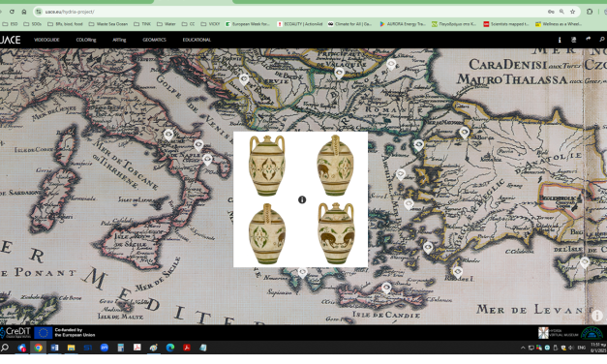607x364 pixels.
Task: Open the Wellness as a Wheel bookmark
Action: pyautogui.click(x=559, y=24)
